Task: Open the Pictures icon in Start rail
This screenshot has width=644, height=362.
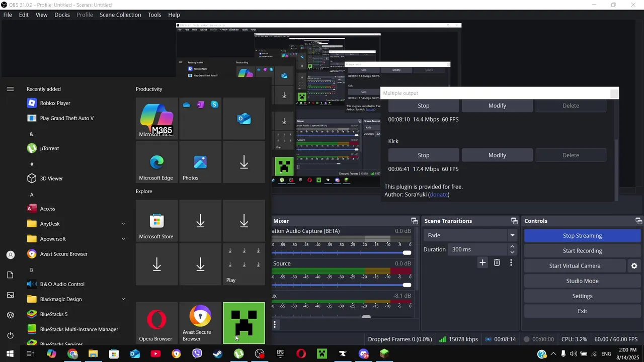Action: pyautogui.click(x=10, y=295)
